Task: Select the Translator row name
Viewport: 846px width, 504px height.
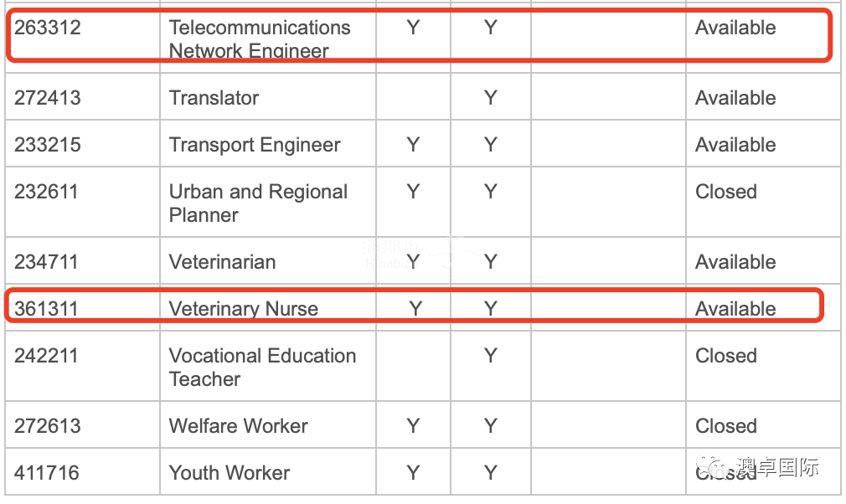Action: coord(214,98)
